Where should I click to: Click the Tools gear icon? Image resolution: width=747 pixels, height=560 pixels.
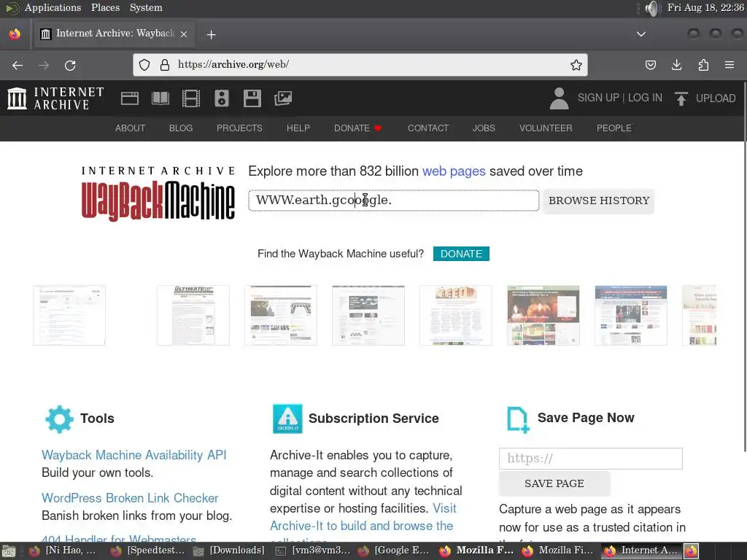(59, 419)
